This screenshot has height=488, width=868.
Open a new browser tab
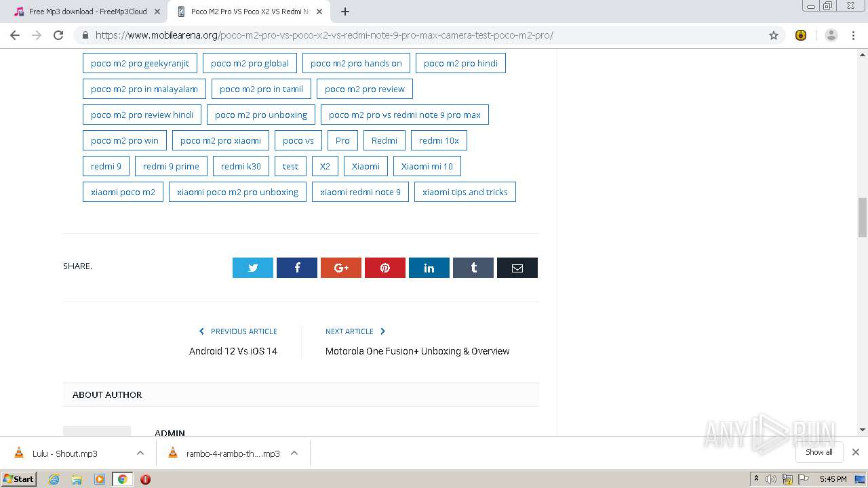coord(344,12)
